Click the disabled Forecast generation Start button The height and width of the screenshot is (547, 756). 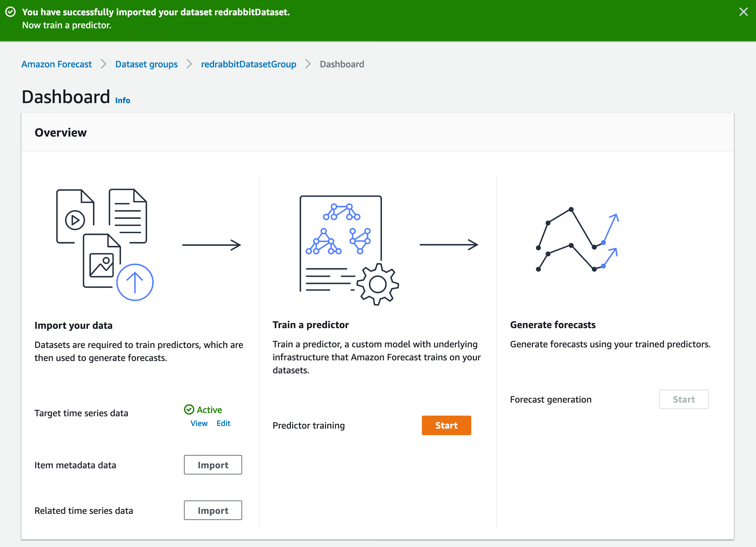684,399
